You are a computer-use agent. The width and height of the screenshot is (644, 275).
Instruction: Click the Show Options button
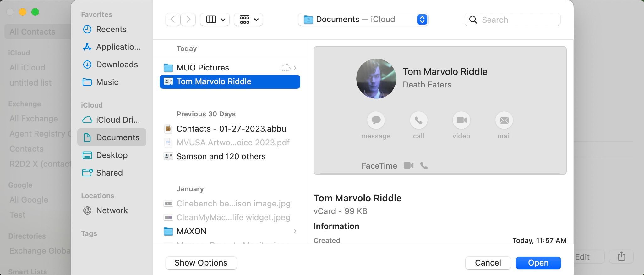click(201, 263)
